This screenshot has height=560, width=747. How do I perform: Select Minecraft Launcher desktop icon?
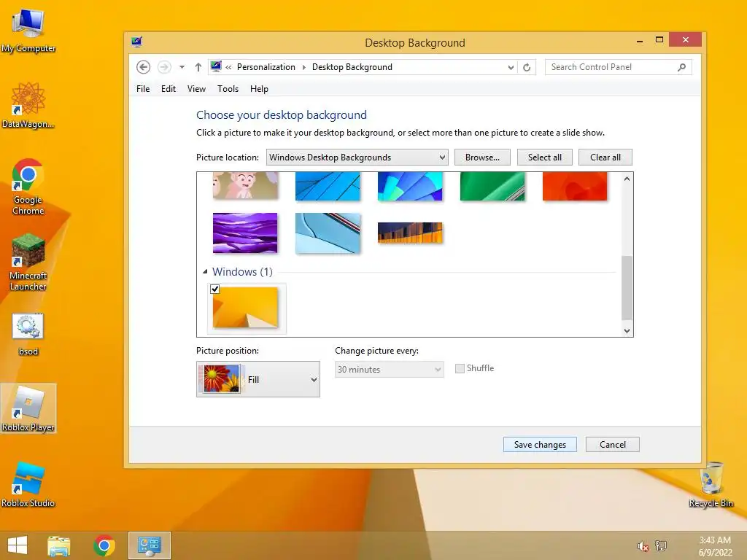(28, 262)
